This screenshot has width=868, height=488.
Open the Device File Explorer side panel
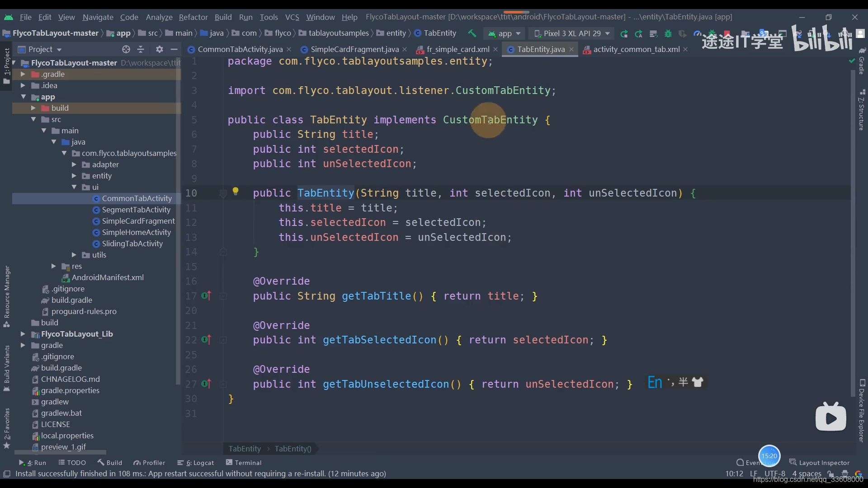click(x=861, y=410)
